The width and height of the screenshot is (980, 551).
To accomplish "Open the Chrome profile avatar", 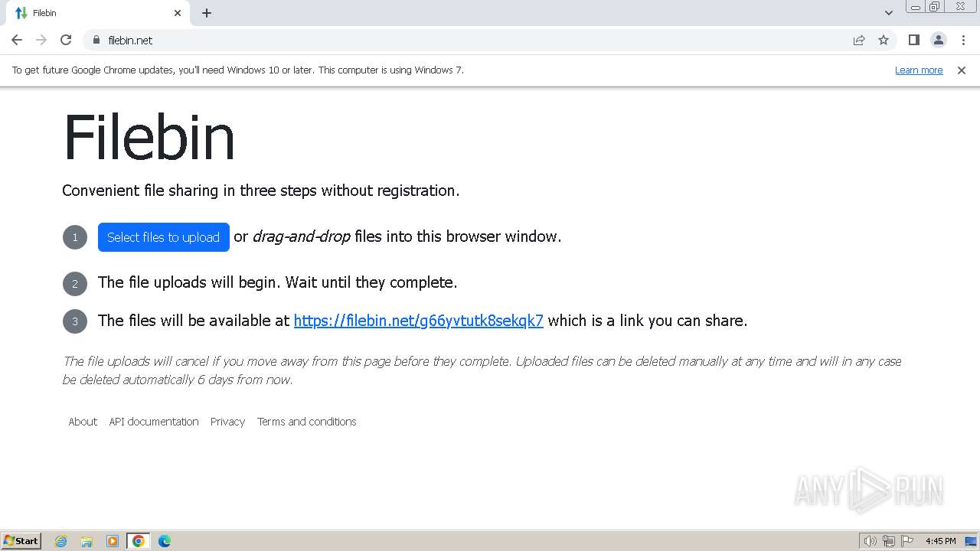I will pos(939,40).
